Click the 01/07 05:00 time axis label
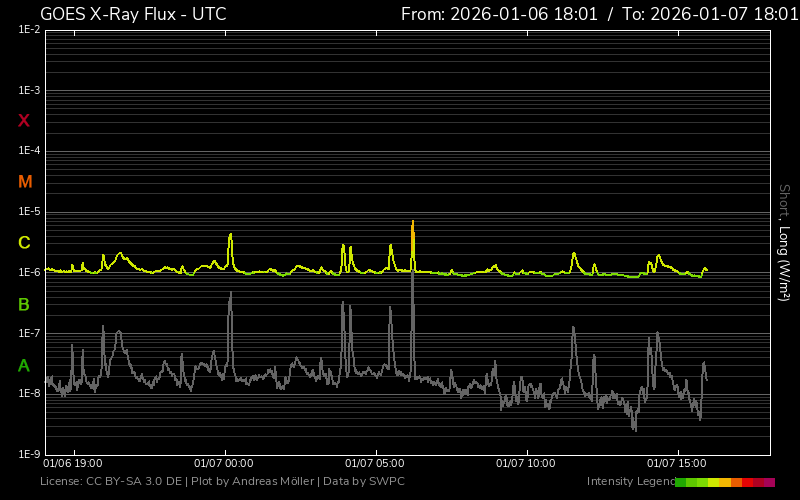 [x=373, y=463]
